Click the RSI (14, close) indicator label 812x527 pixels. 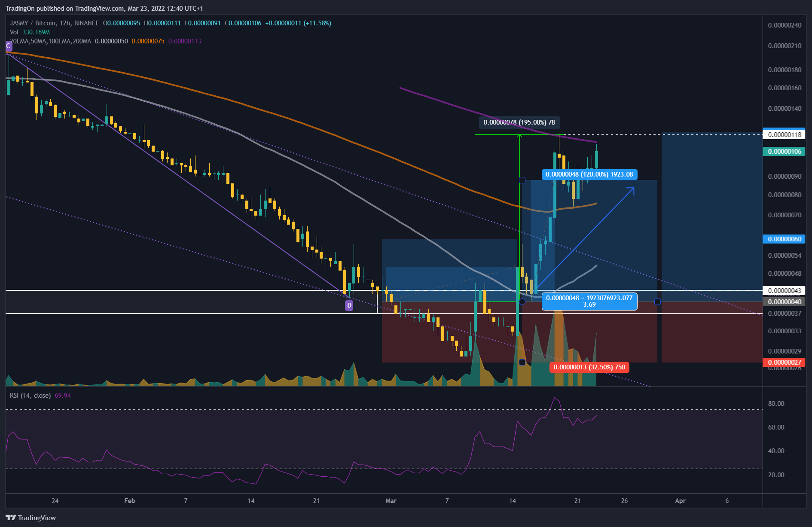click(30, 396)
